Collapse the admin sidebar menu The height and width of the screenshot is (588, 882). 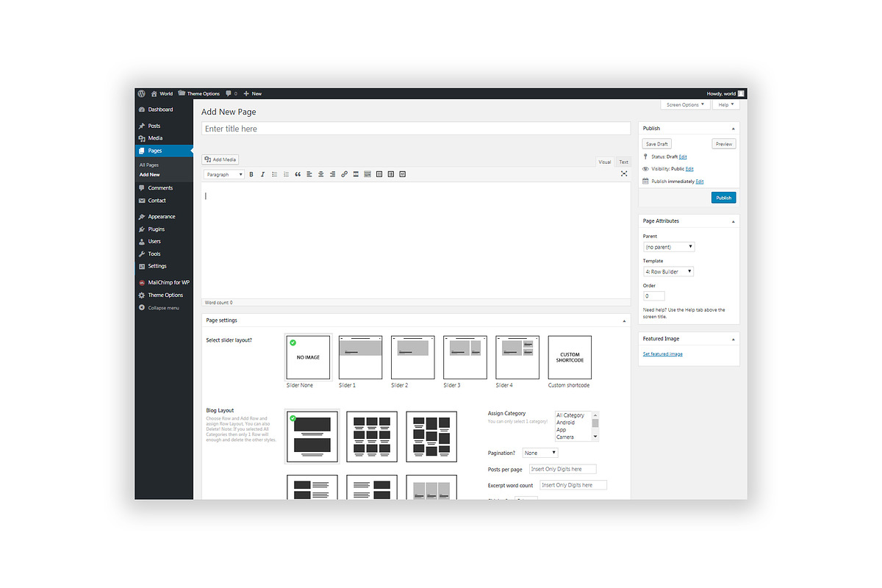pos(164,307)
